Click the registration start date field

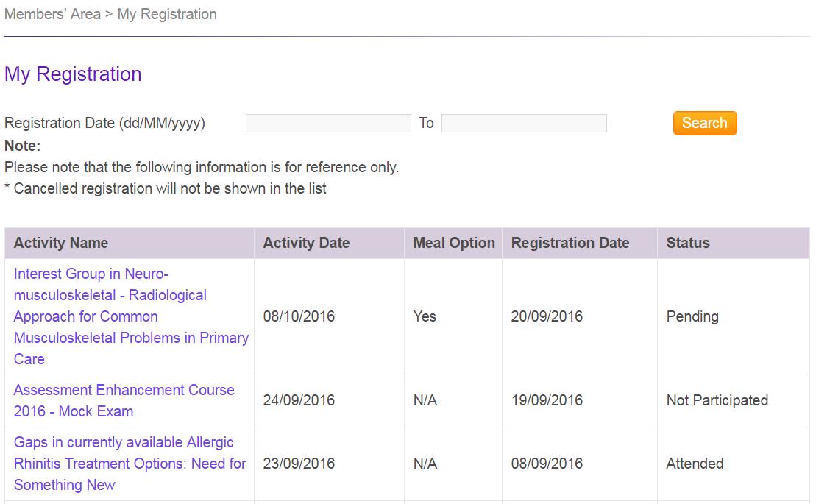(x=328, y=123)
